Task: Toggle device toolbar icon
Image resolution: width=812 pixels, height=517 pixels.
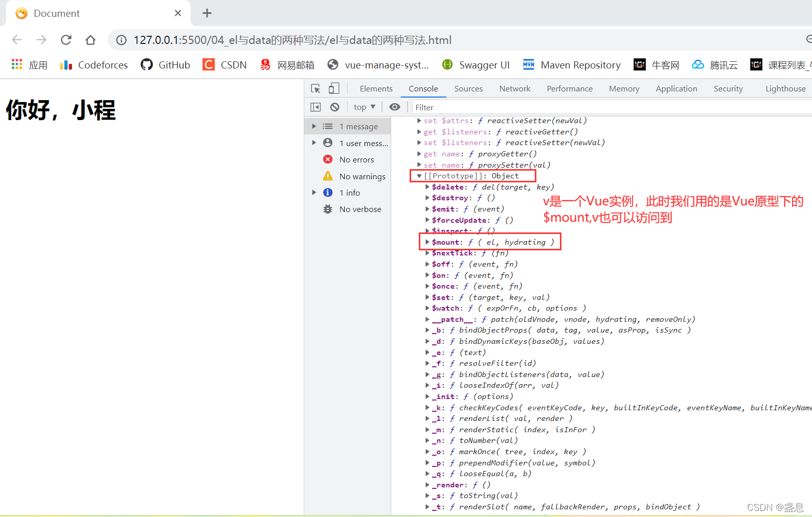Action: point(334,88)
